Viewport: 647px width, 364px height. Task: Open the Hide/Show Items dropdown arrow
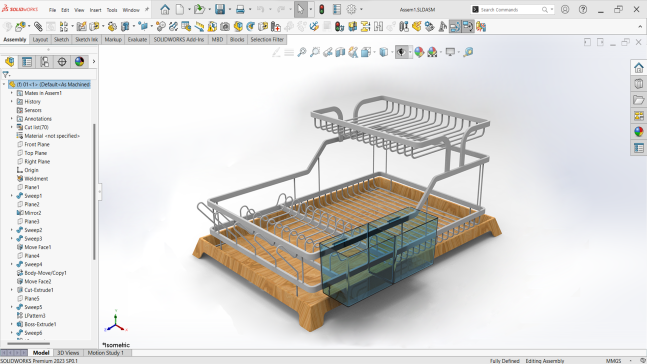click(410, 52)
